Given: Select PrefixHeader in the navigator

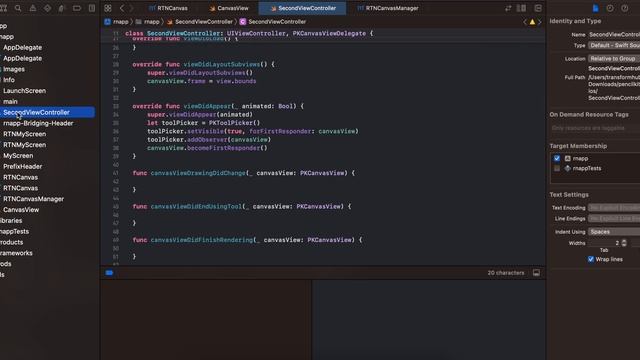Looking at the screenshot, I should click(x=22, y=167).
